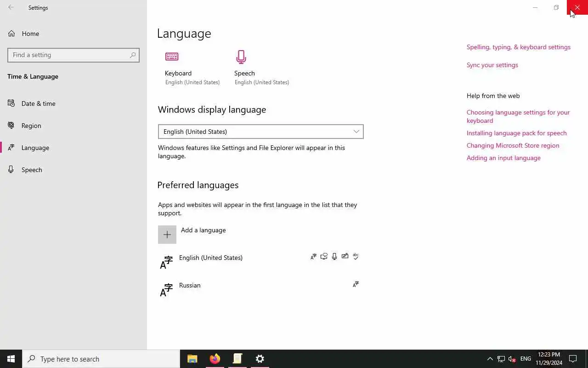Click the Speech microphone sidebar icon
The height and width of the screenshot is (368, 588).
point(11,169)
